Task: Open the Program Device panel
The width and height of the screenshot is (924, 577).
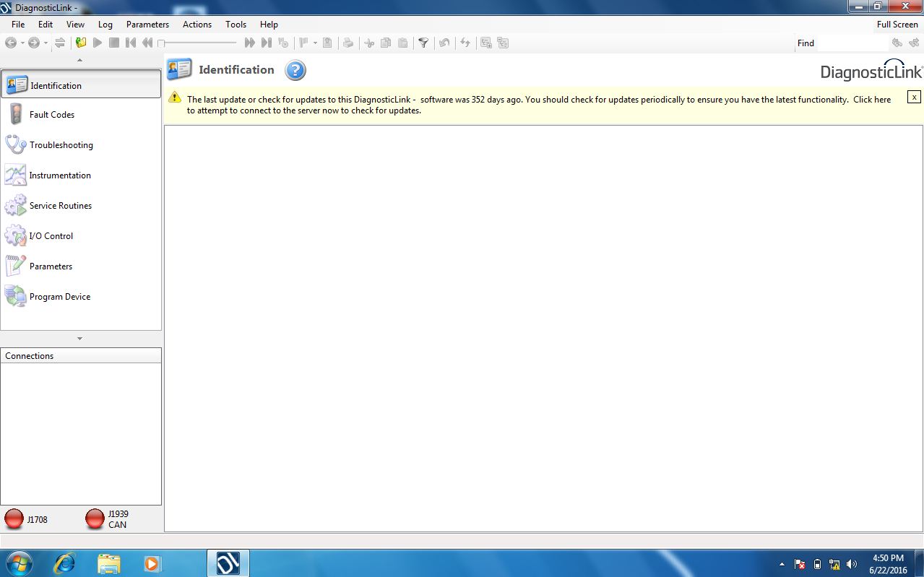Action: point(81,297)
